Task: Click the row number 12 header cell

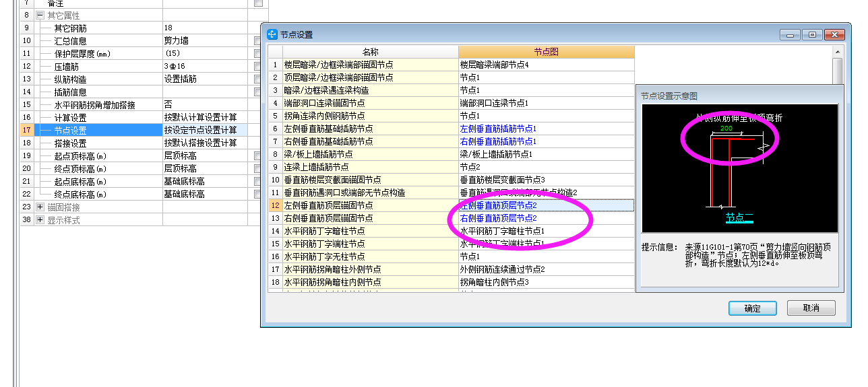Action: pyautogui.click(x=275, y=205)
